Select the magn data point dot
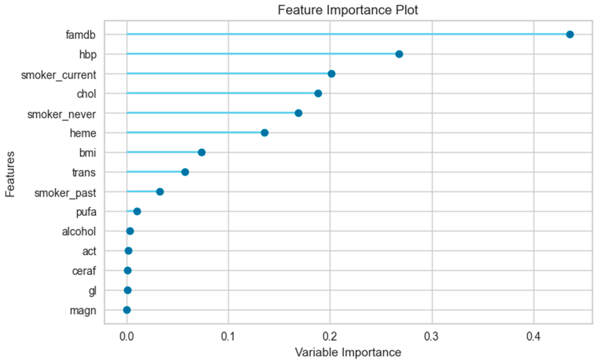Screen dimensions: 599x364 click(127, 310)
